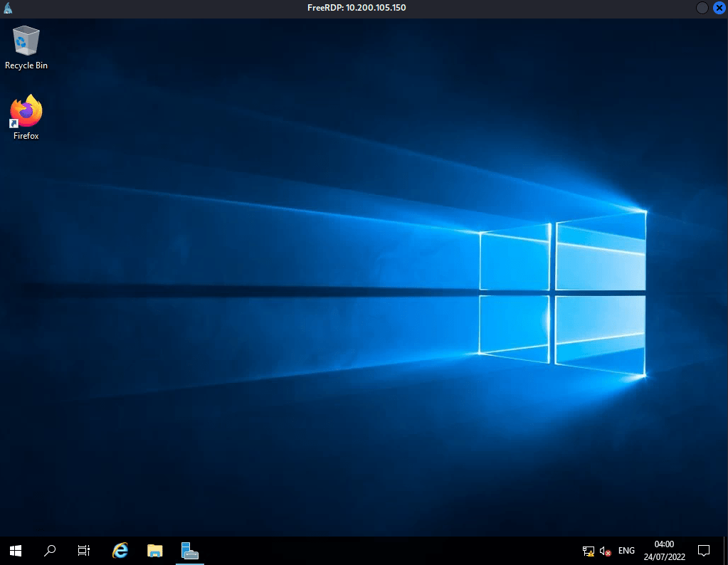Image resolution: width=728 pixels, height=565 pixels.
Task: Open the Windows Start menu
Action: point(16,550)
